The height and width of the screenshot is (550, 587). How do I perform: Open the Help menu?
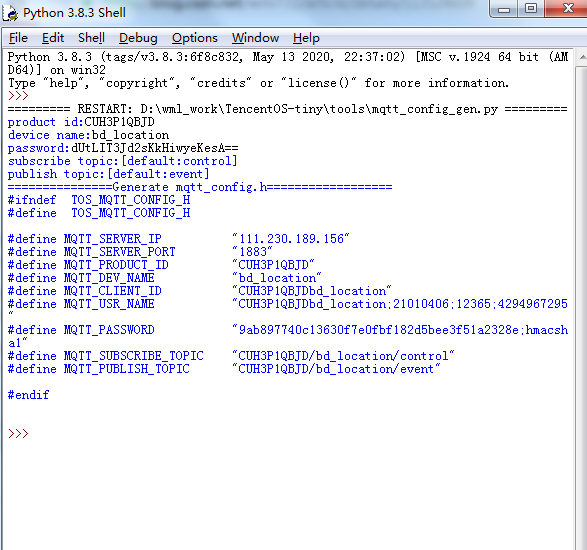pyautogui.click(x=306, y=38)
